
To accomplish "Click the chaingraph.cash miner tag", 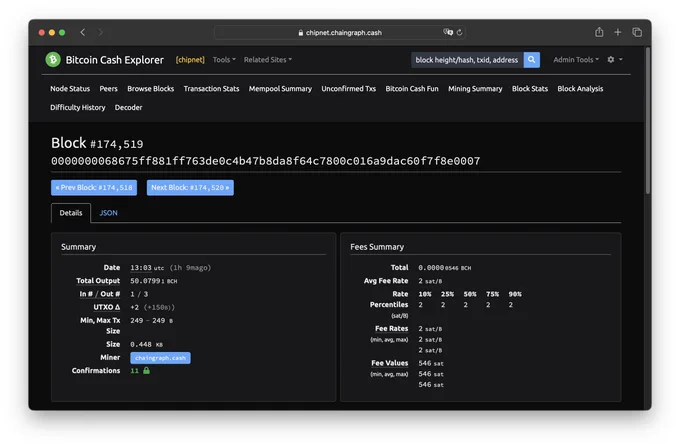I will 160,358.
